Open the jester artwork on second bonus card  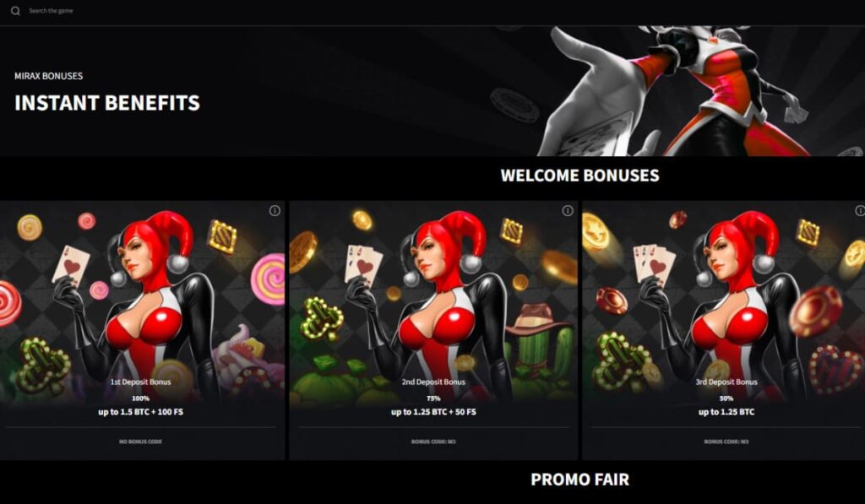(x=433, y=303)
